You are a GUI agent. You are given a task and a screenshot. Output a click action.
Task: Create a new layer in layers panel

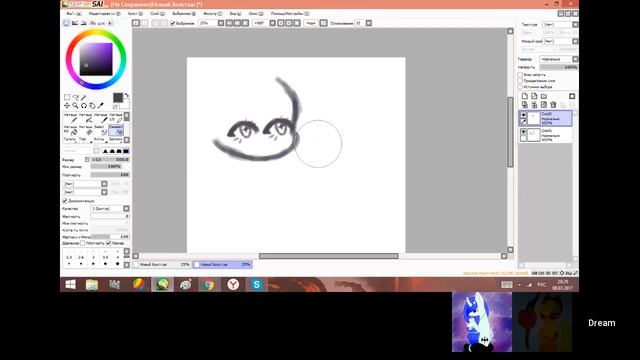(525, 96)
